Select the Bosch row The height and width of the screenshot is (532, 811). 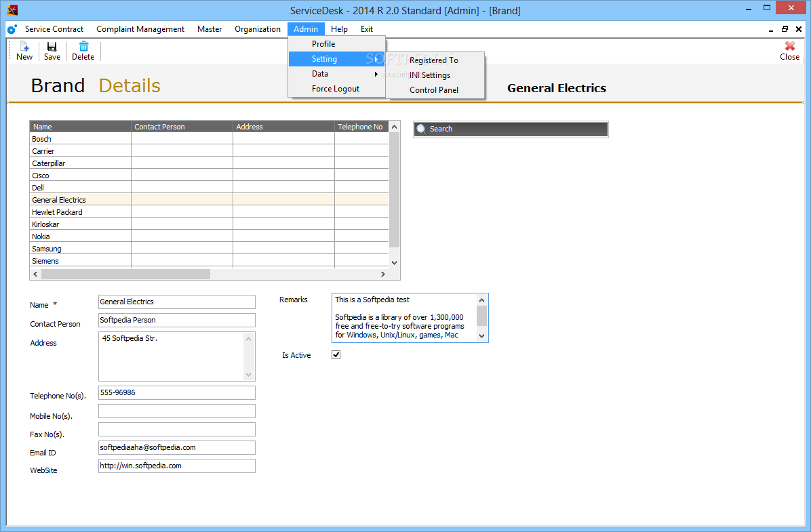coord(210,138)
